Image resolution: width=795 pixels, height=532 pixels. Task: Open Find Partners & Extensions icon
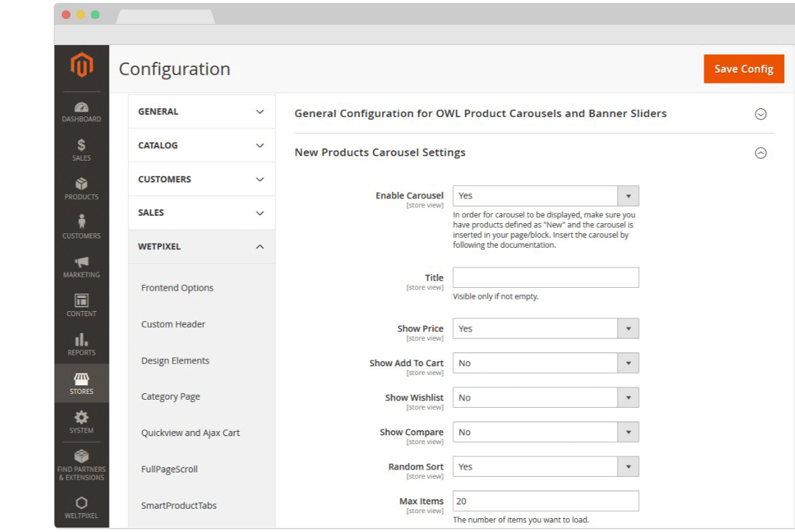81,457
